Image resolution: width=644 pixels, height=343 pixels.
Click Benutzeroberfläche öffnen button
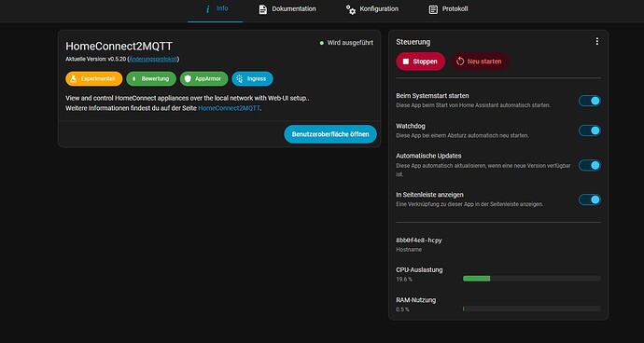tap(330, 134)
